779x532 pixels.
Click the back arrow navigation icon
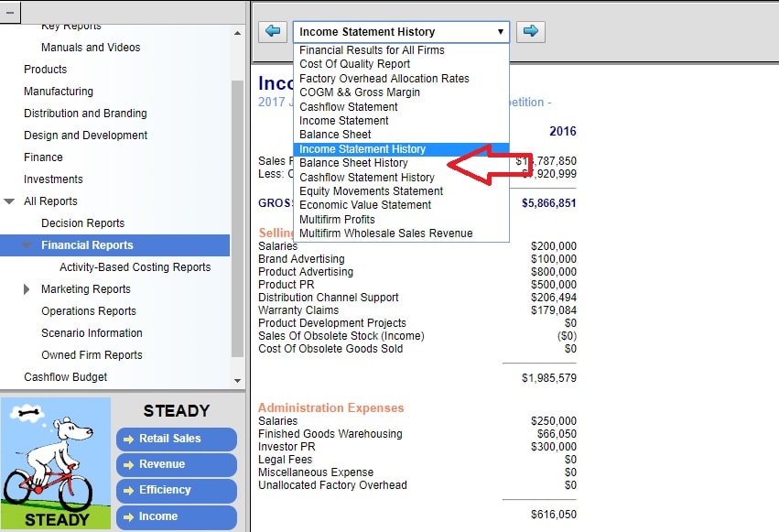(272, 31)
